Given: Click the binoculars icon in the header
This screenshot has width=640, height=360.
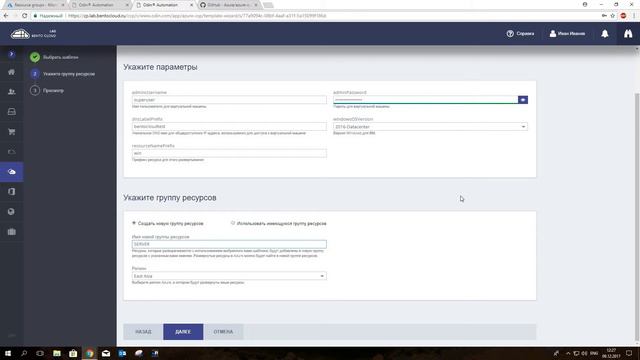Looking at the screenshot, I should [628, 33].
